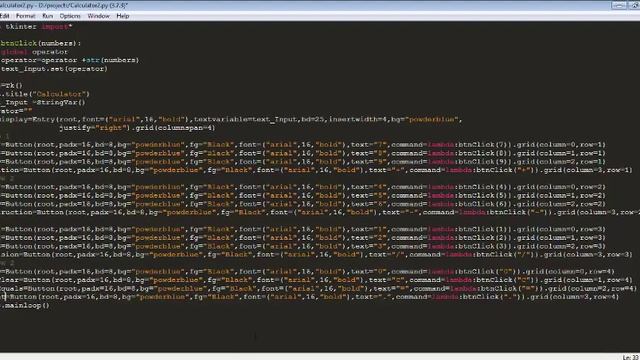Click the 'global operator' statement line
Screen dimensions: 640x360
(x=34, y=52)
